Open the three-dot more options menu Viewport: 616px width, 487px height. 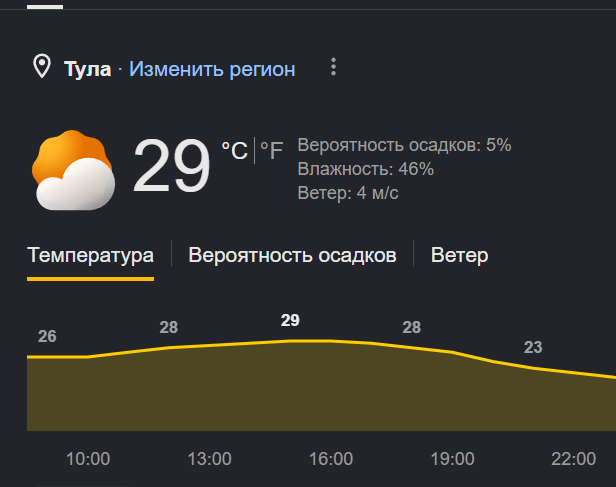pyautogui.click(x=333, y=67)
